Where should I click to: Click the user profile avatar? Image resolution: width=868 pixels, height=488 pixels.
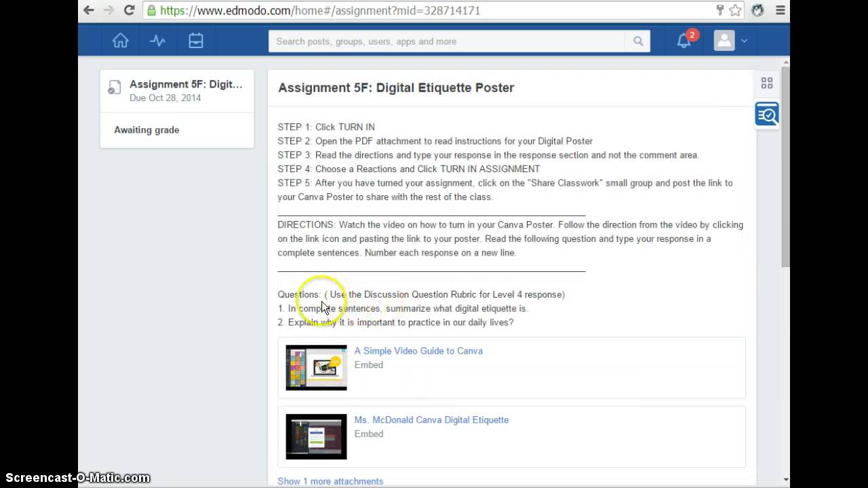pos(724,41)
